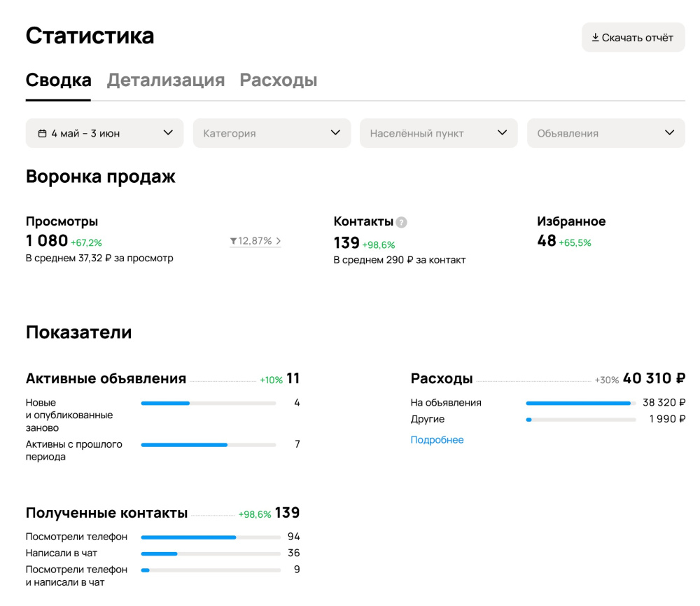Click the Активные объявления total 11
Viewport: 700px width, 606px height.
(293, 378)
